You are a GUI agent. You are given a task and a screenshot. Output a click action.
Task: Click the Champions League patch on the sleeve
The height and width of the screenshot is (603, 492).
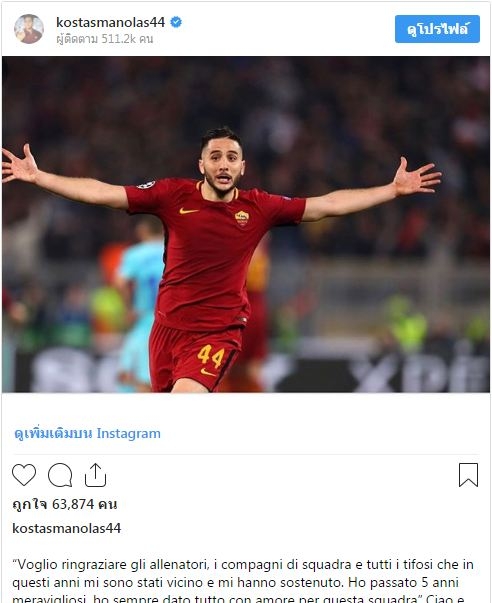146,185
